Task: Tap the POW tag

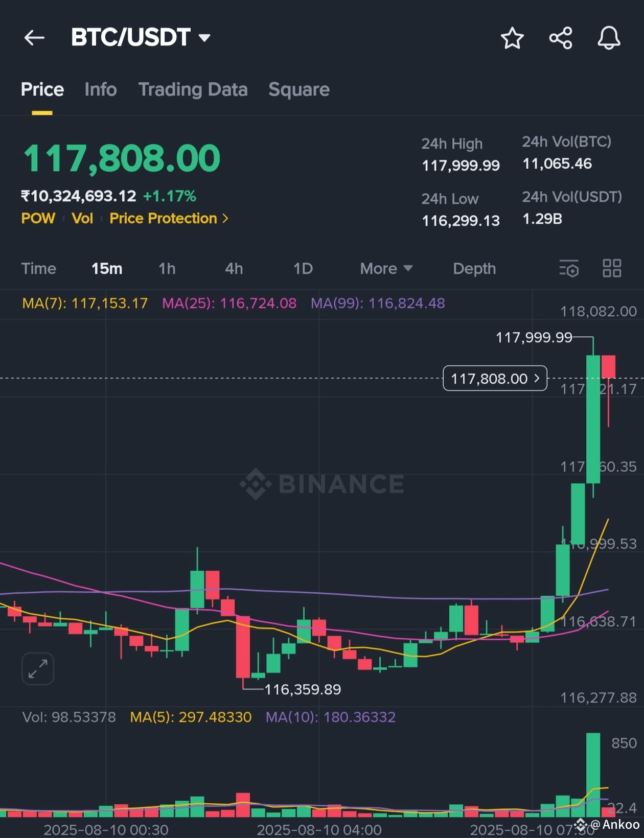Action: click(38, 218)
